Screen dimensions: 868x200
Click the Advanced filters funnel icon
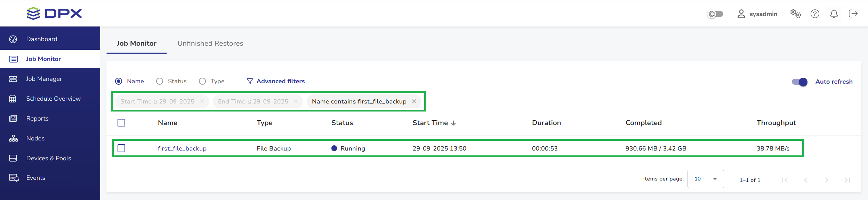coord(250,81)
